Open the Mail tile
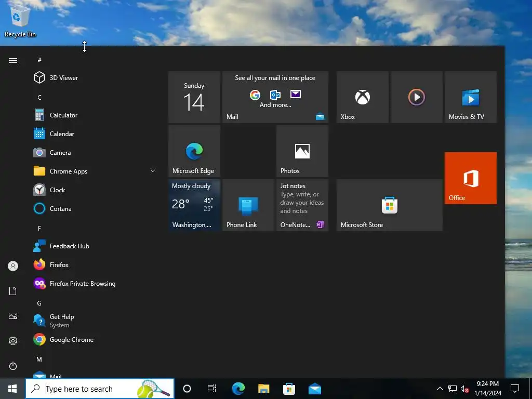Screen dimensions: 532x399 [x=275, y=97]
